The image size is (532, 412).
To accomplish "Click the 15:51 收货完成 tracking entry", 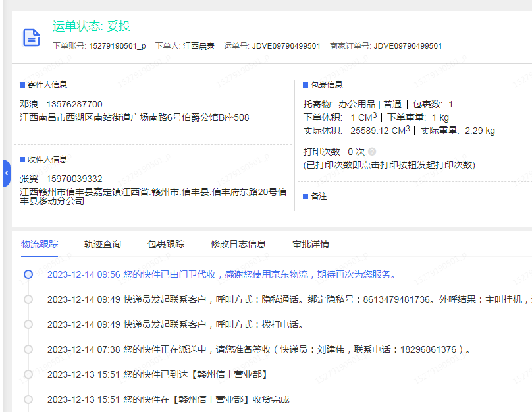I will coord(169,399).
